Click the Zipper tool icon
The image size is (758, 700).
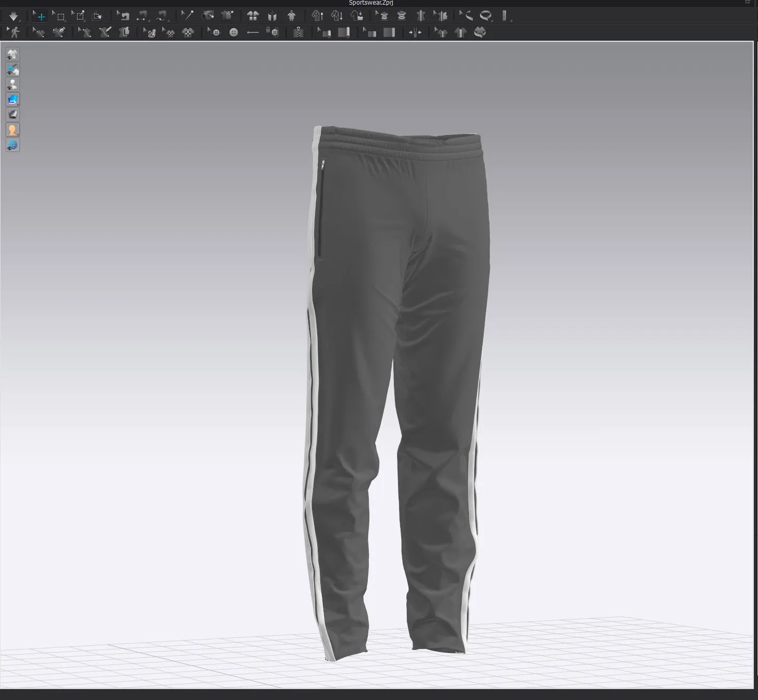(298, 32)
